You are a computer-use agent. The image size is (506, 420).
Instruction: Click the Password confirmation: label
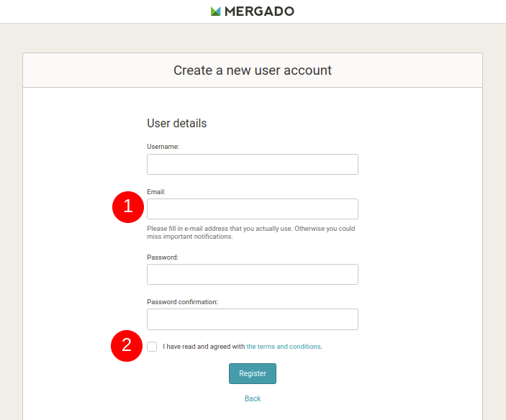(x=182, y=302)
